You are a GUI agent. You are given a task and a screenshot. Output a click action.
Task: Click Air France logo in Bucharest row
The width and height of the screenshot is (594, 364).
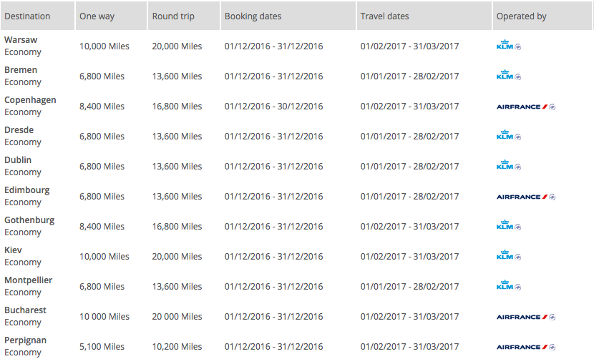(525, 317)
